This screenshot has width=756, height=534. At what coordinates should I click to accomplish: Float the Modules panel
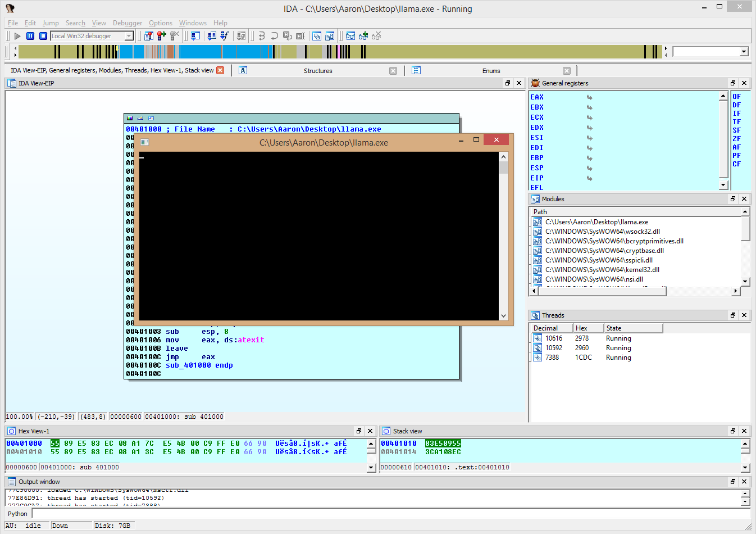click(x=733, y=198)
